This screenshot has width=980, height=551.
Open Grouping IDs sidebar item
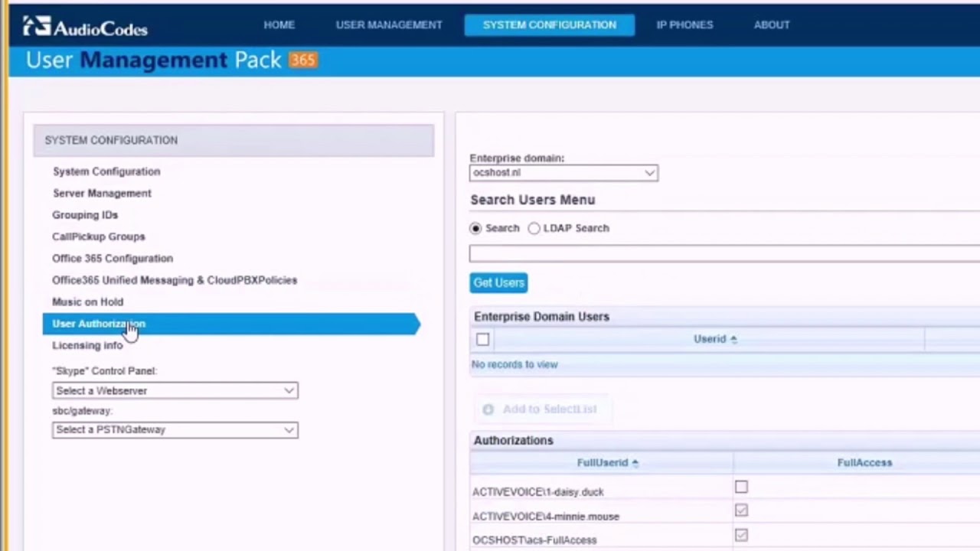pos(85,215)
